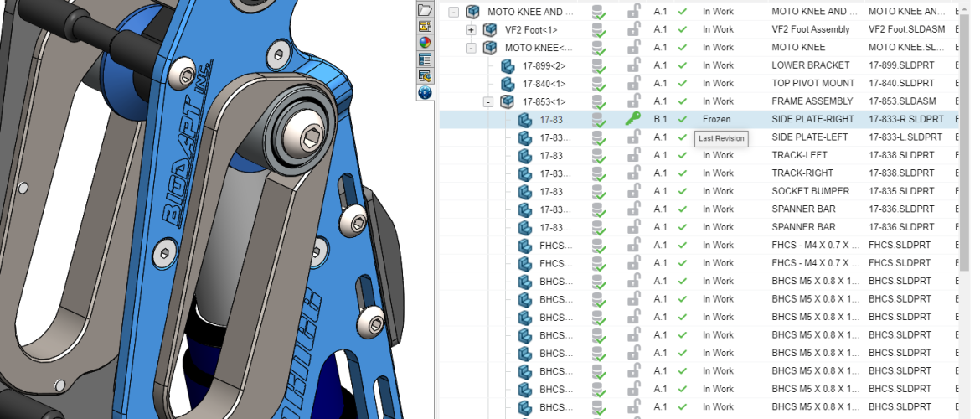The height and width of the screenshot is (419, 980).
Task: Click the SOCKET BUMPER description cell
Action: 810,191
